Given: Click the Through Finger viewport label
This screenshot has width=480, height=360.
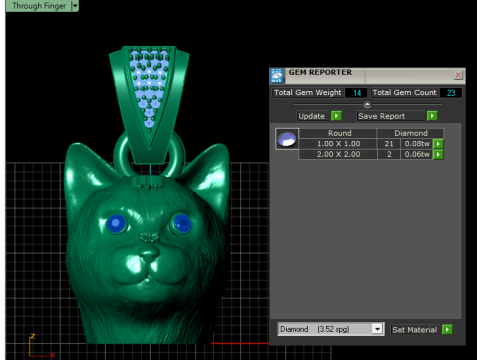Looking at the screenshot, I should tap(39, 6).
